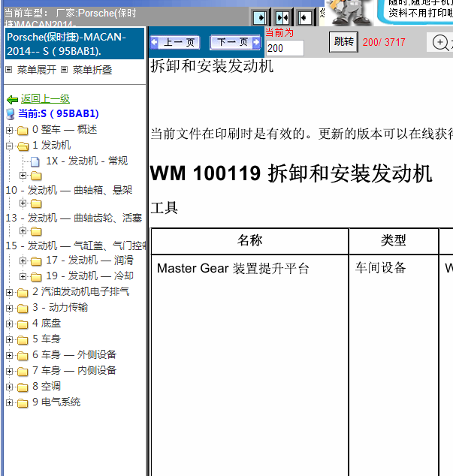Image resolution: width=453 pixels, height=476 pixels.
Task: Click the folder icon of 8 空调
Action: 23,387
